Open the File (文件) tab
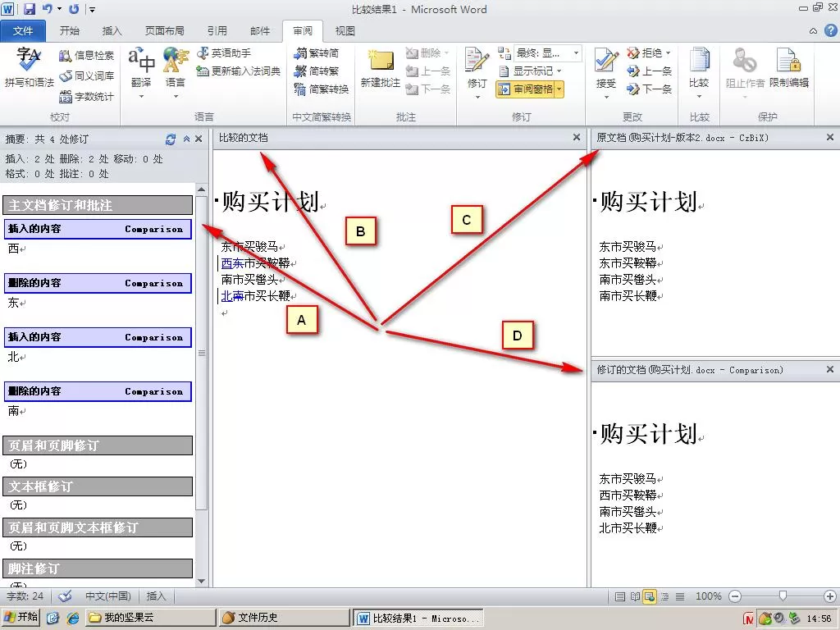This screenshot has width=840, height=630. pyautogui.click(x=23, y=31)
